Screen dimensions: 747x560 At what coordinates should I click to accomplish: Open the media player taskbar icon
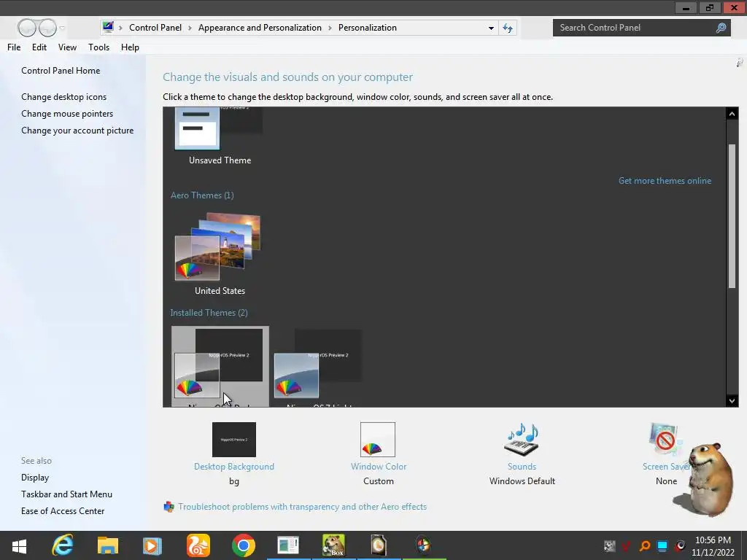(152, 545)
